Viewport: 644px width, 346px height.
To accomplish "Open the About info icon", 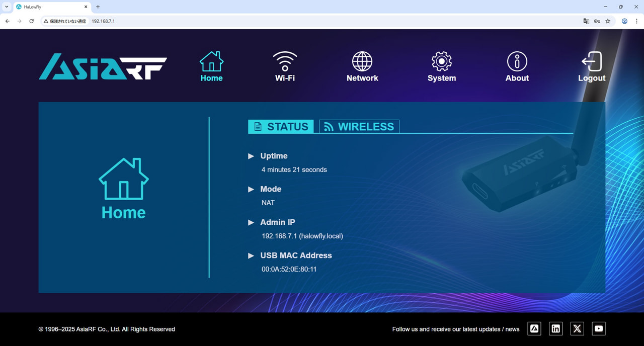I will 517,62.
